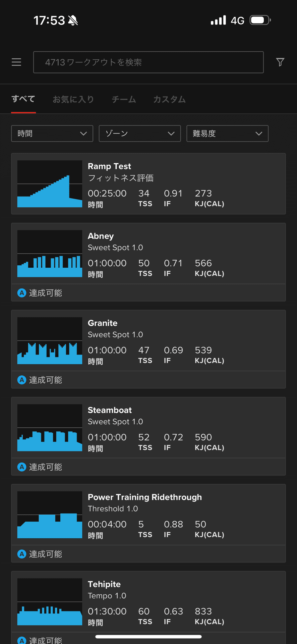The width and height of the screenshot is (297, 644).
Task: Tap Steamboat's blue achievable badge icon
Action: (22, 467)
